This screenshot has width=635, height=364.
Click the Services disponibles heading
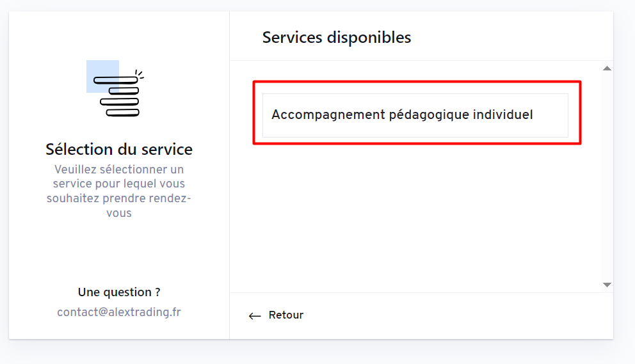337,38
